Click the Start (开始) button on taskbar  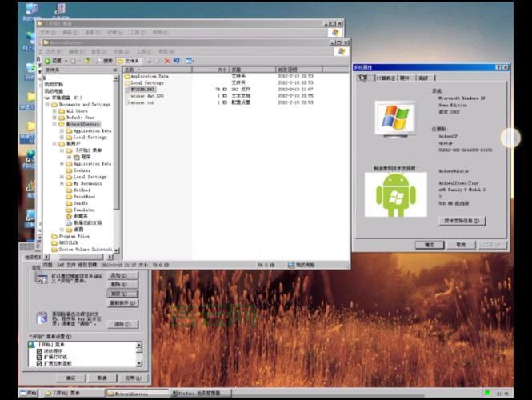pyautogui.click(x=29, y=393)
